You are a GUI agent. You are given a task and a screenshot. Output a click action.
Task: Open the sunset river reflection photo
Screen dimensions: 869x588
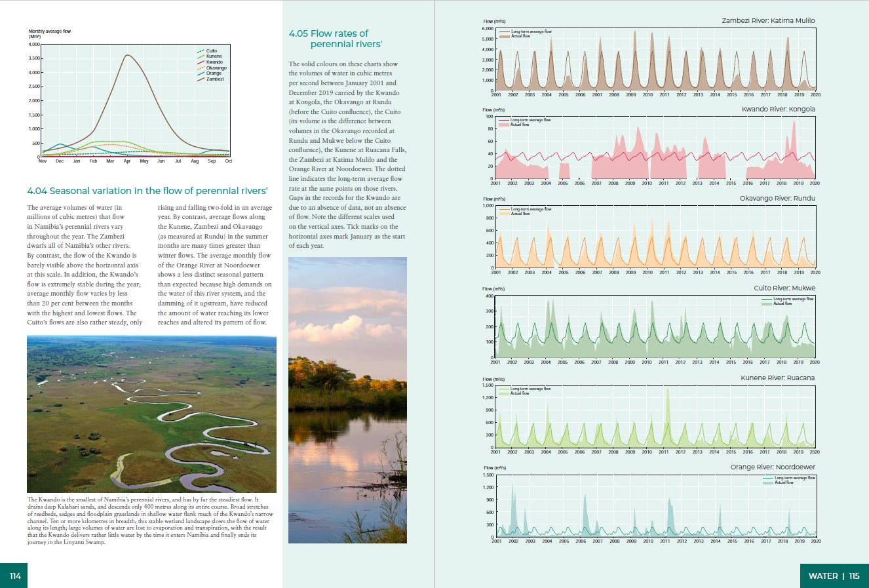(347, 400)
